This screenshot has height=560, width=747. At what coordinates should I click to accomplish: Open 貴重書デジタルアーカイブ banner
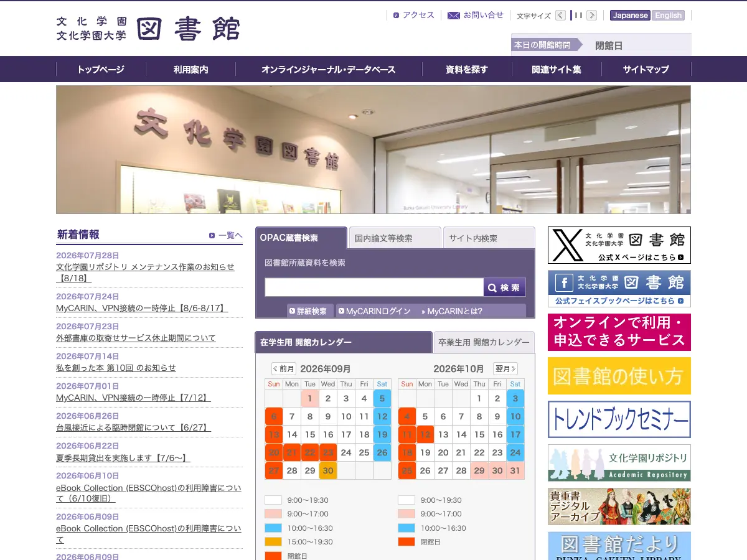tap(619, 506)
